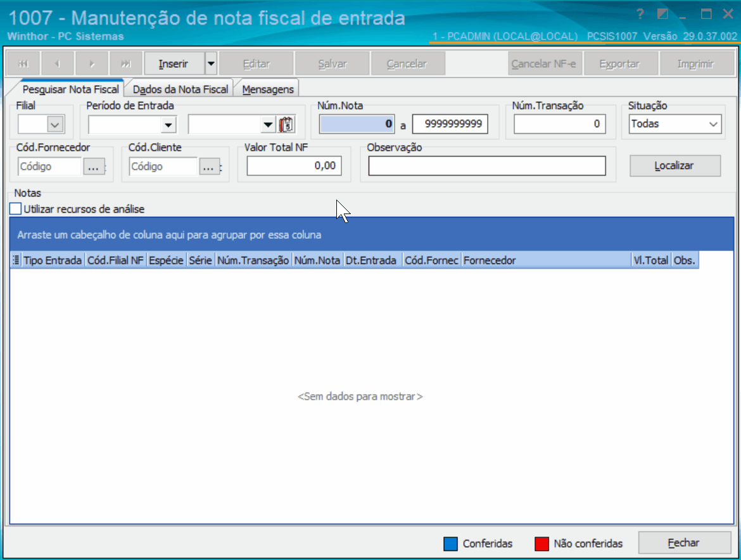Click the window theme toggle icon

point(662,14)
